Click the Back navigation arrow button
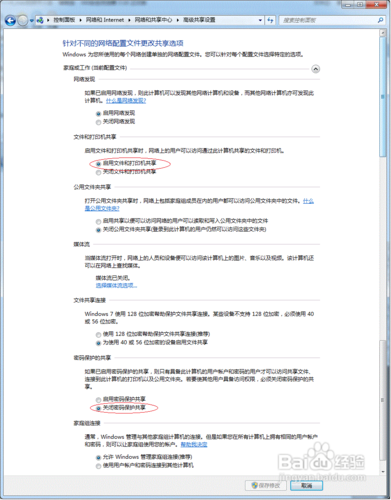Screen dimensions: 391x500 [x=10, y=21]
